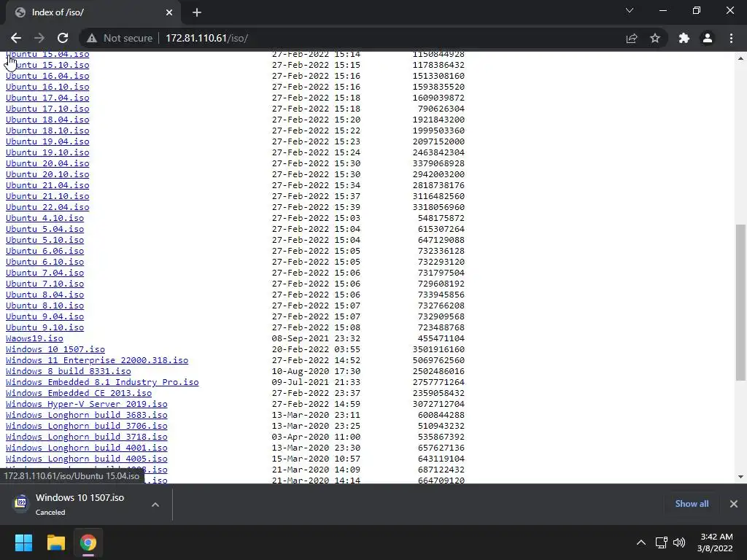Click the Ubuntu 19.10.iso link
This screenshot has height=560, width=747.
click(47, 152)
